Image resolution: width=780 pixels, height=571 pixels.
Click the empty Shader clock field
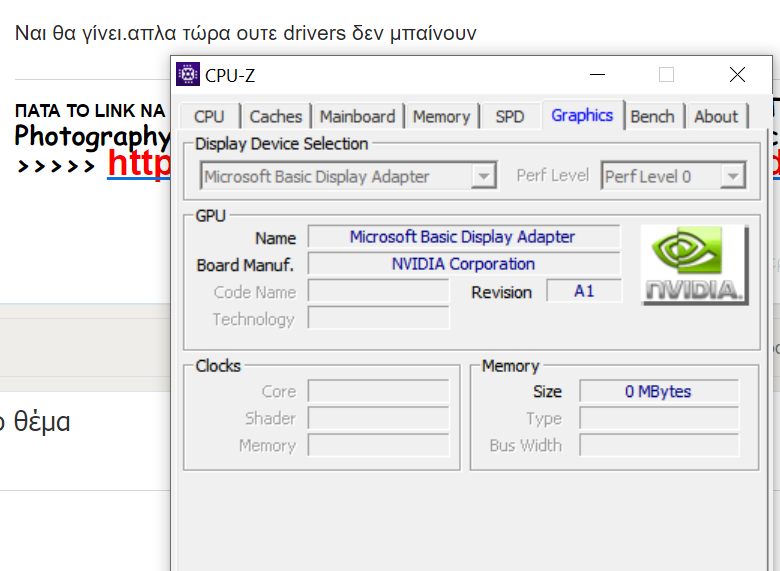click(379, 418)
